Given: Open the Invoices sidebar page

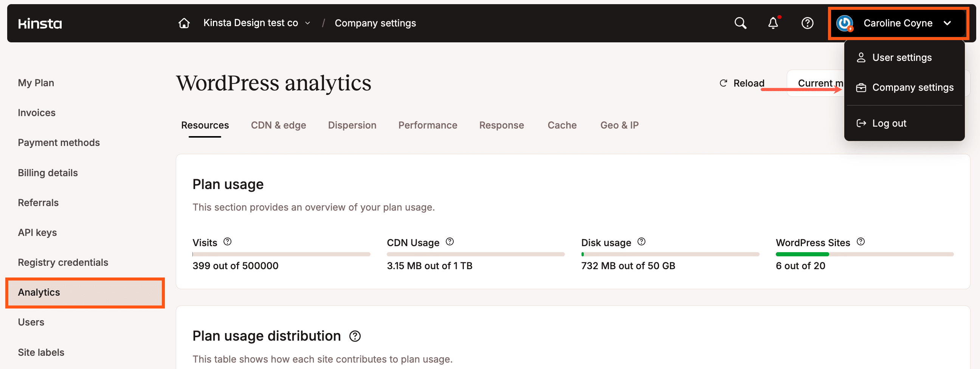Looking at the screenshot, I should click(x=36, y=113).
